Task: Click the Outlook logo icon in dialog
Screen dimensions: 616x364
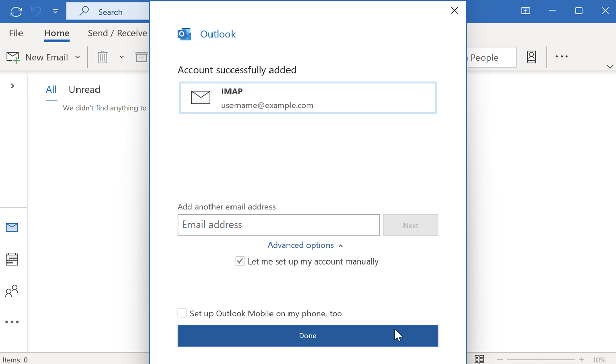Action: (x=184, y=34)
